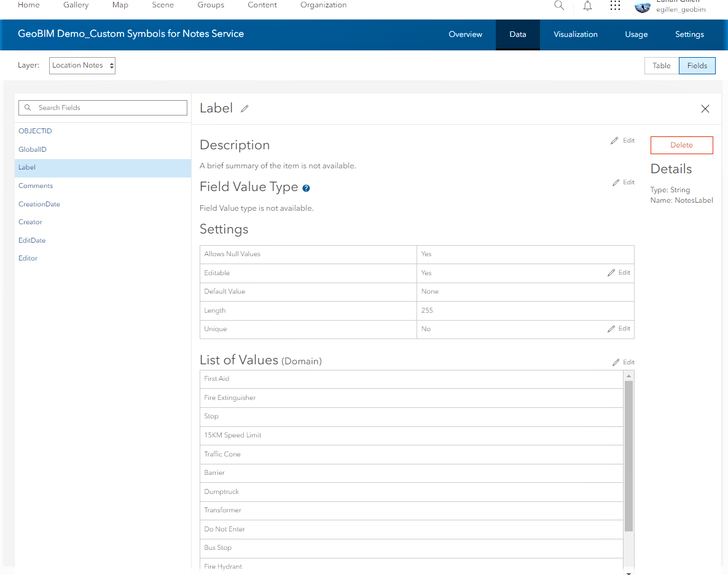Open Organization in top navigation
The width and height of the screenshot is (728, 575).
pos(324,5)
